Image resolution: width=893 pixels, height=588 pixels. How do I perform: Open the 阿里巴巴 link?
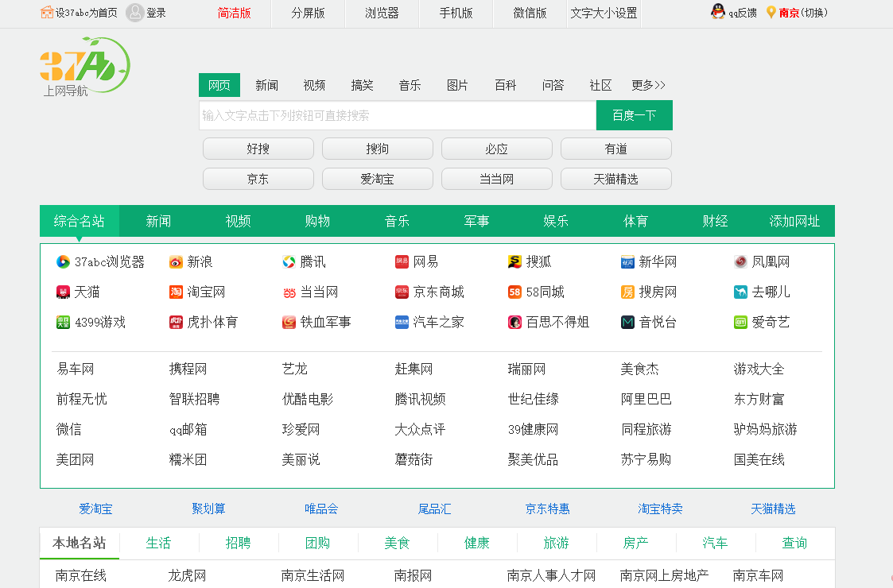point(646,399)
